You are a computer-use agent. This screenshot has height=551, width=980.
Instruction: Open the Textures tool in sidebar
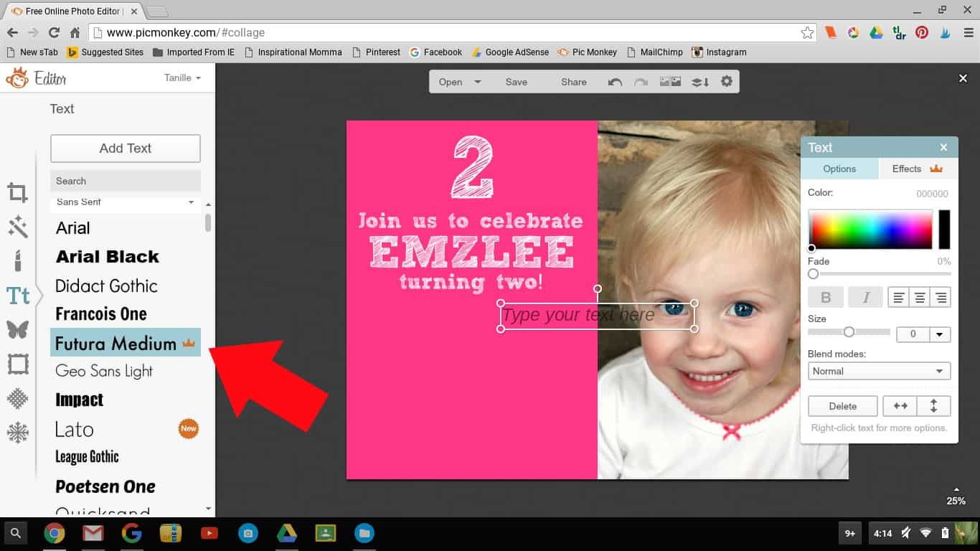(18, 398)
